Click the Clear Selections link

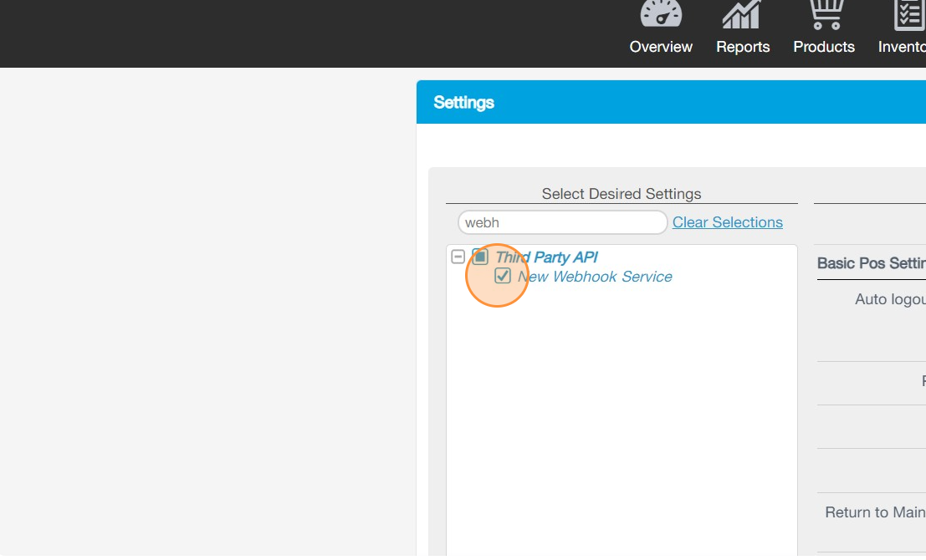coord(728,222)
